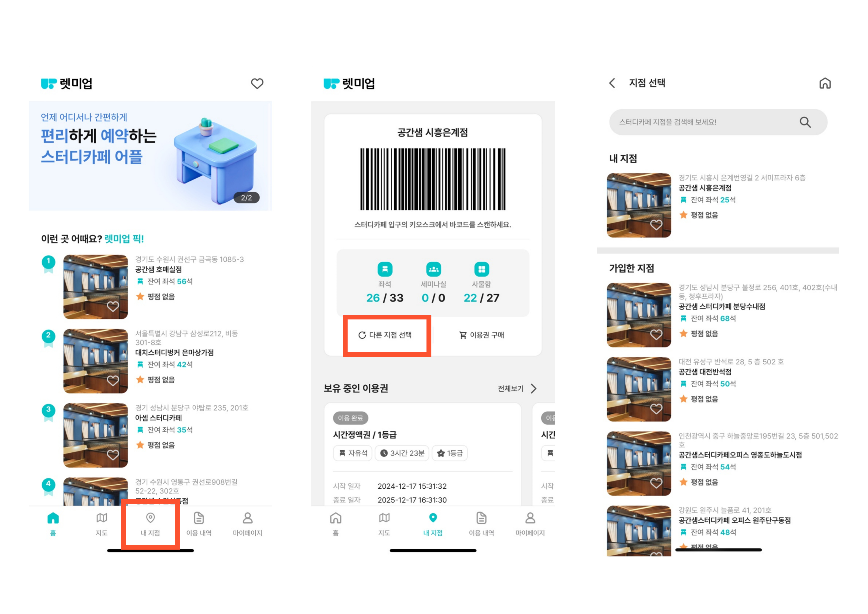Open 공간샘 스터디카페 분당수내점 thumbnail

coord(638,315)
